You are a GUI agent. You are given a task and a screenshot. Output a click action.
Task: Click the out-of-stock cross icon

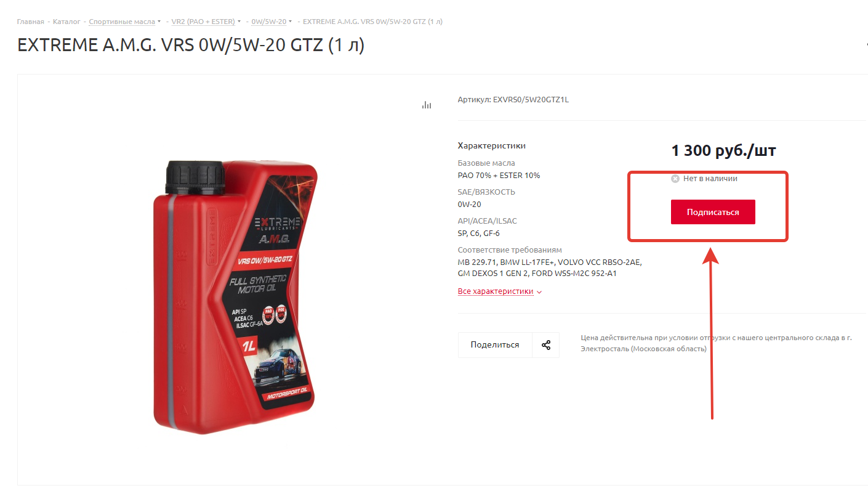[675, 179]
